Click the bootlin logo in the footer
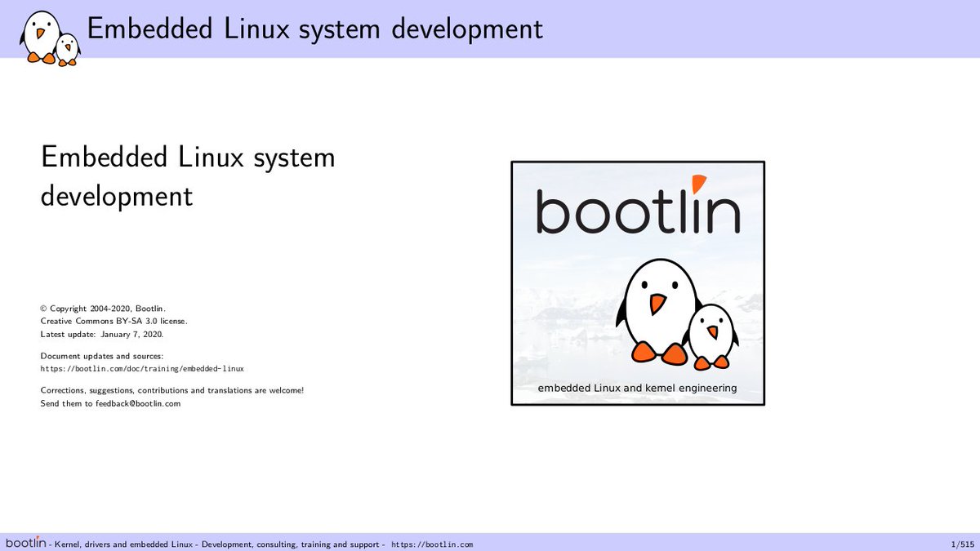This screenshot has width=980, height=551. coord(25,543)
